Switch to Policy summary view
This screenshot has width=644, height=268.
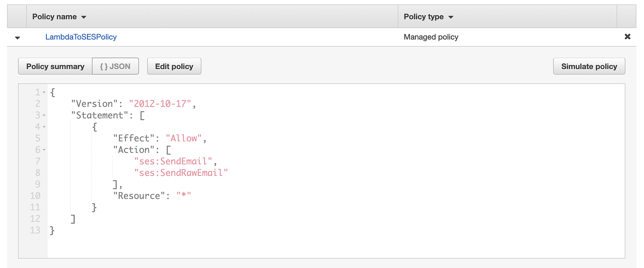pyautogui.click(x=55, y=66)
